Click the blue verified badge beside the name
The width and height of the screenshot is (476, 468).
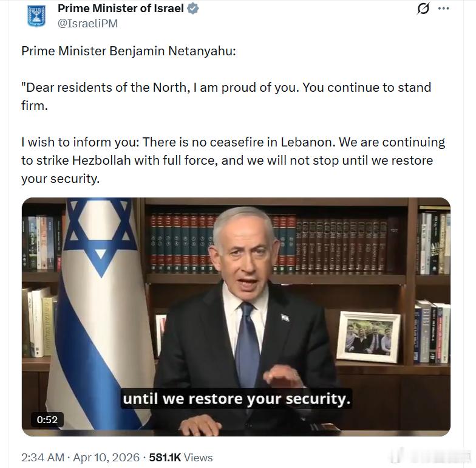[x=193, y=9]
